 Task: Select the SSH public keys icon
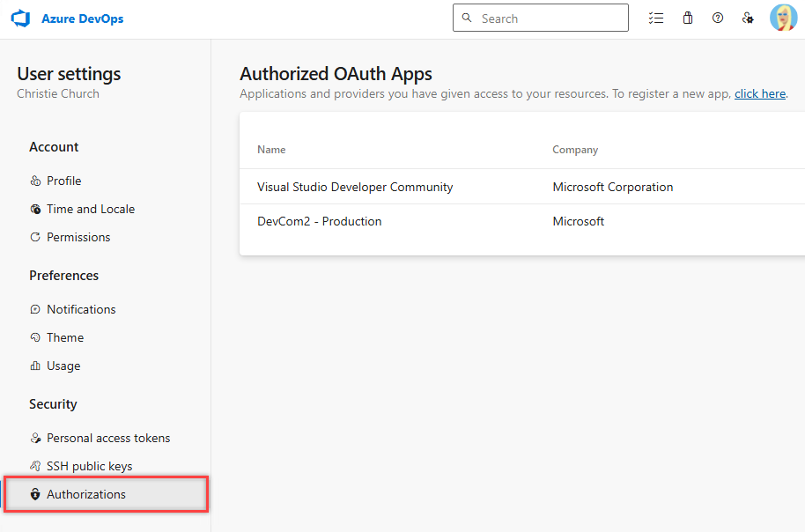click(x=36, y=466)
